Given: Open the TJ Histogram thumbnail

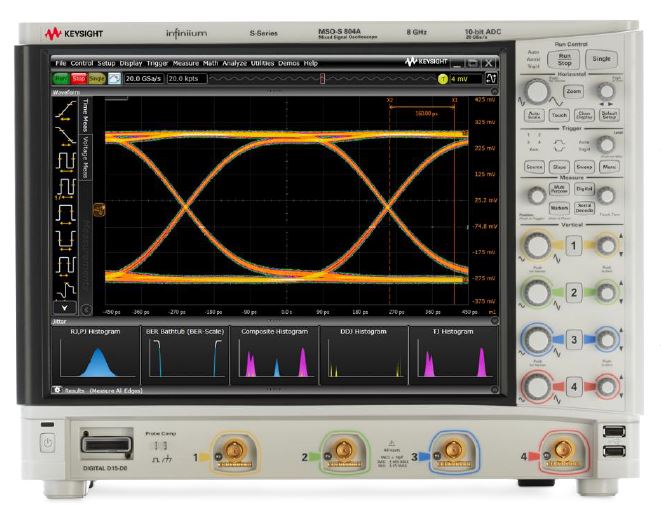Looking at the screenshot, I should click(x=453, y=355).
